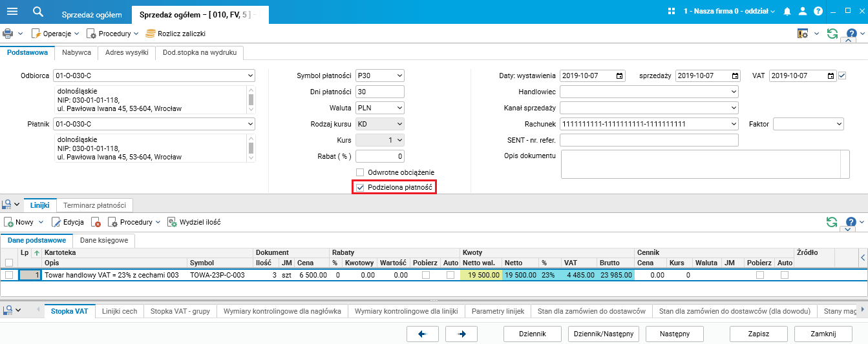Click the Rabat (%) input field

coord(380,156)
